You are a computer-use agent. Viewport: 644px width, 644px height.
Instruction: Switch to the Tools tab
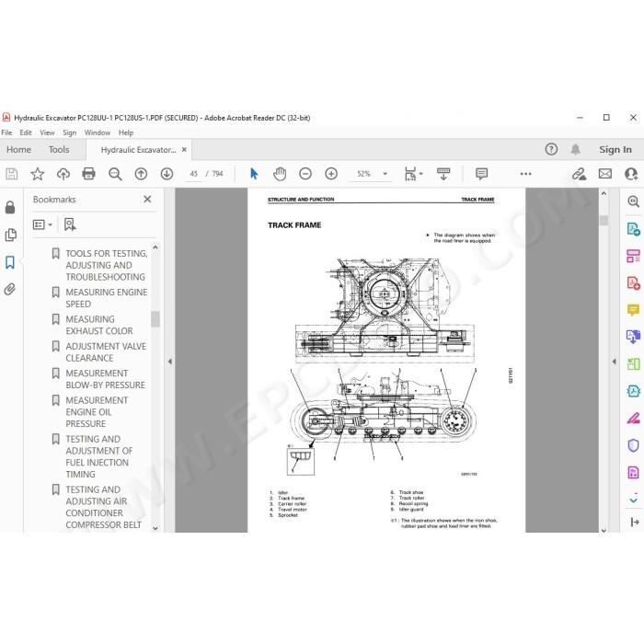[x=59, y=149]
